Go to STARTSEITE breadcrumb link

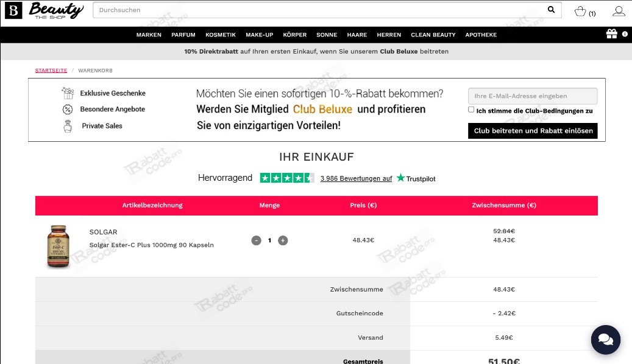(x=51, y=71)
